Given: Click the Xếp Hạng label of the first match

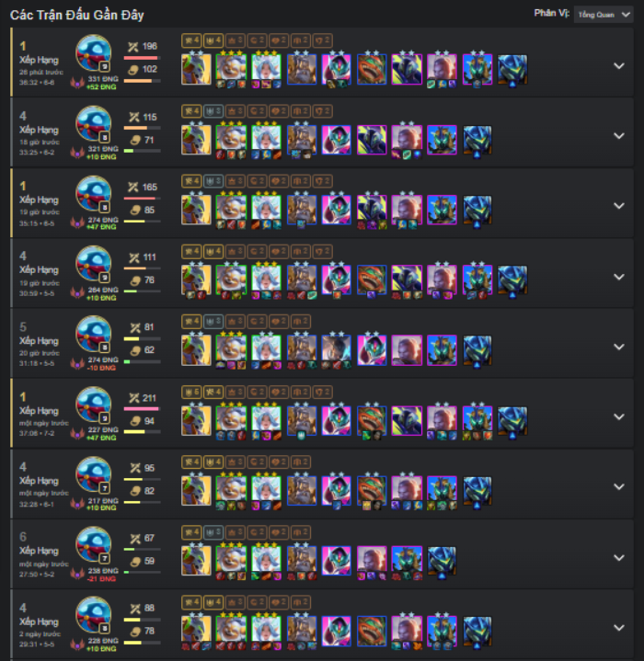Looking at the screenshot, I should [x=39, y=60].
